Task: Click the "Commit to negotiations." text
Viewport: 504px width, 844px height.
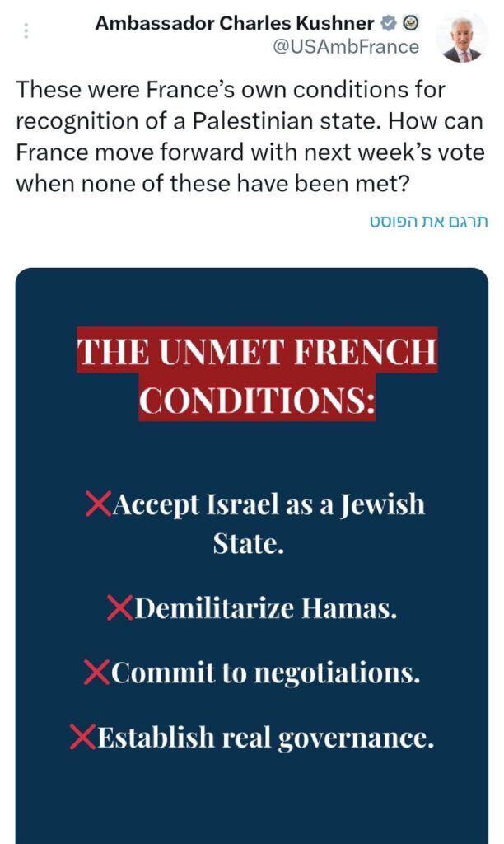Action: (x=265, y=673)
